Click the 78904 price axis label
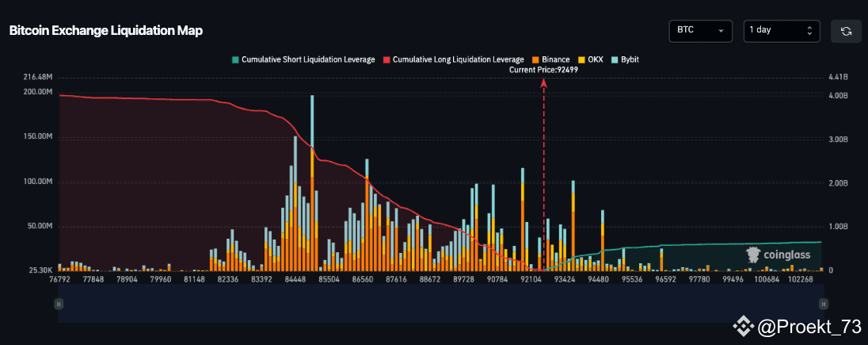Screen dimensions: 868x345 click(127, 280)
